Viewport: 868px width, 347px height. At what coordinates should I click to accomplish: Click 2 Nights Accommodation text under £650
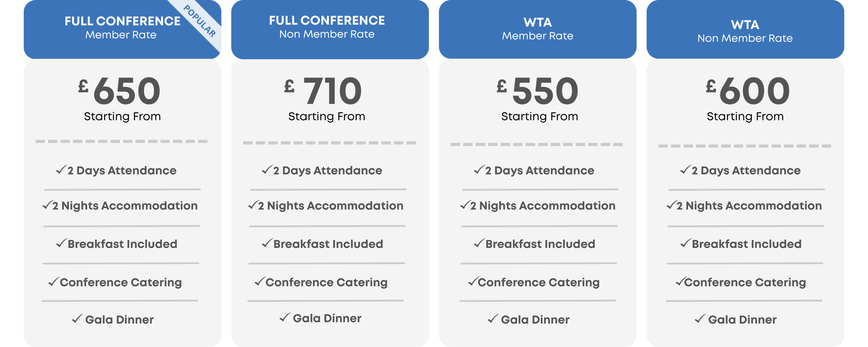[125, 206]
